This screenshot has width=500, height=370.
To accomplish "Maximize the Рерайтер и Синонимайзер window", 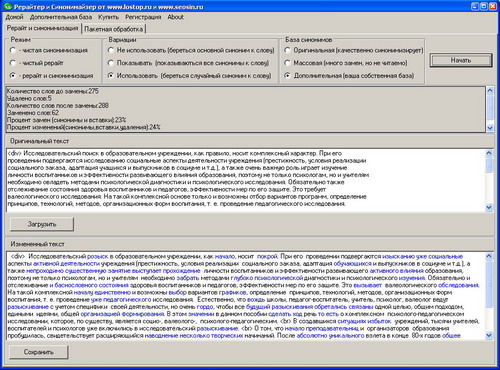I will pyautogui.click(x=484, y=6).
